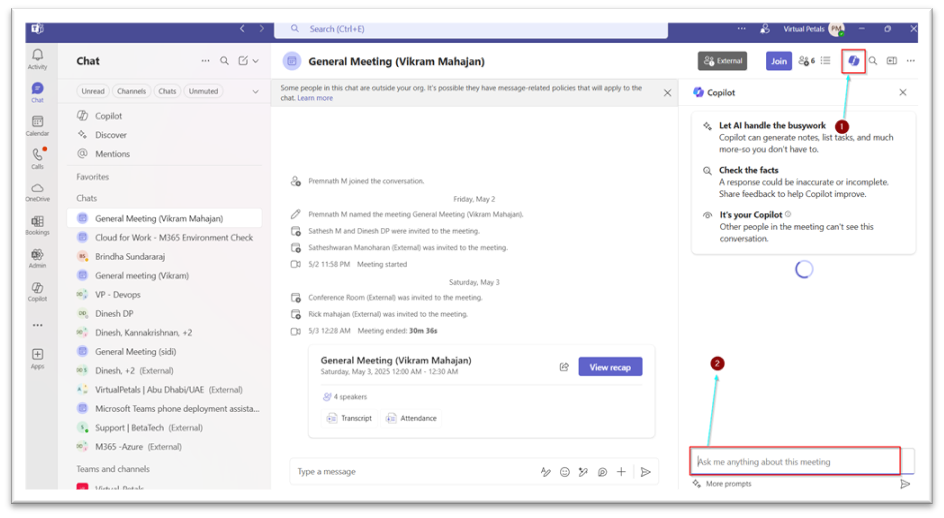
Task: Open VP - Devops chat
Action: (x=164, y=295)
